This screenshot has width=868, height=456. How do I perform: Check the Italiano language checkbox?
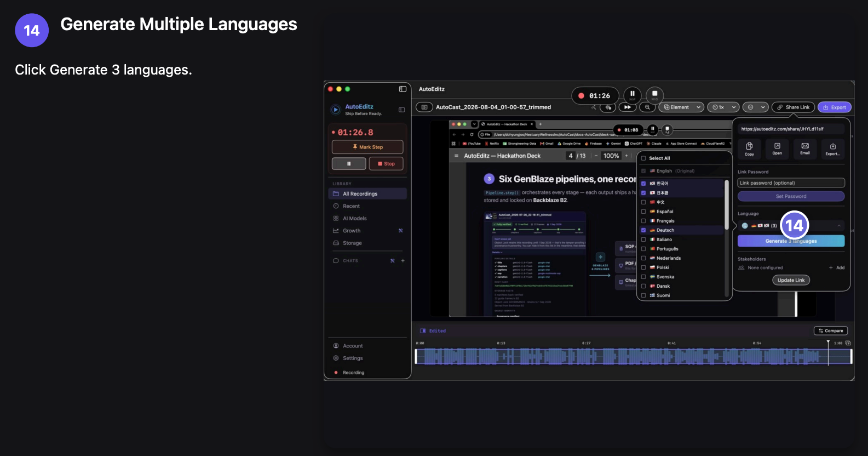click(643, 240)
